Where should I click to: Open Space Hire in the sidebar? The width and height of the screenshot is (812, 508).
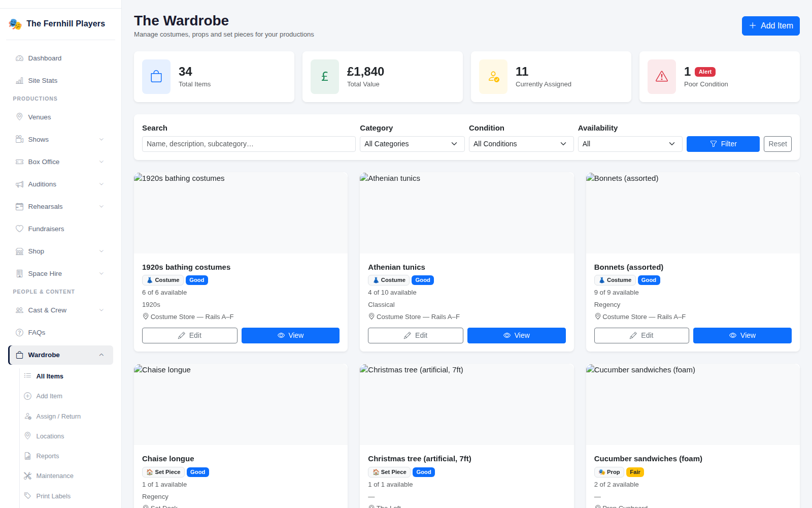[60, 274]
